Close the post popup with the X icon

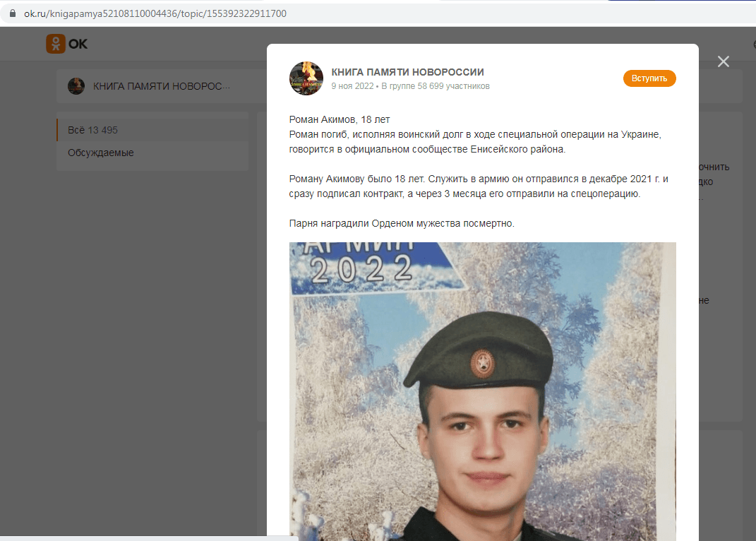pos(724,61)
